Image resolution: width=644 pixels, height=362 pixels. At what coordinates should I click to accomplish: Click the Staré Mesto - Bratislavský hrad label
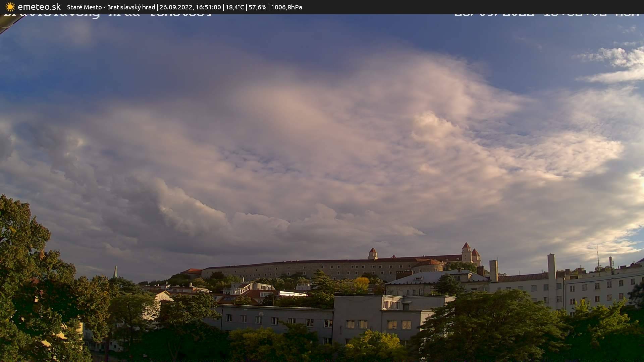(111, 7)
